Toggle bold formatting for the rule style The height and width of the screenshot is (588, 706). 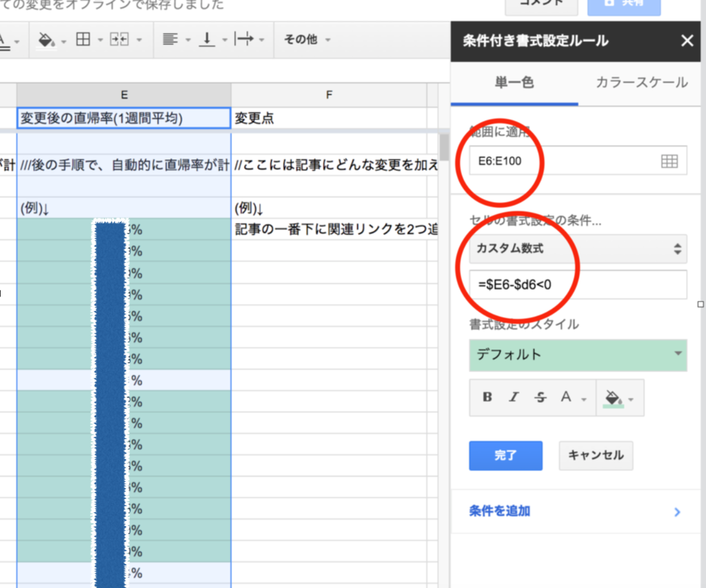[x=487, y=397]
